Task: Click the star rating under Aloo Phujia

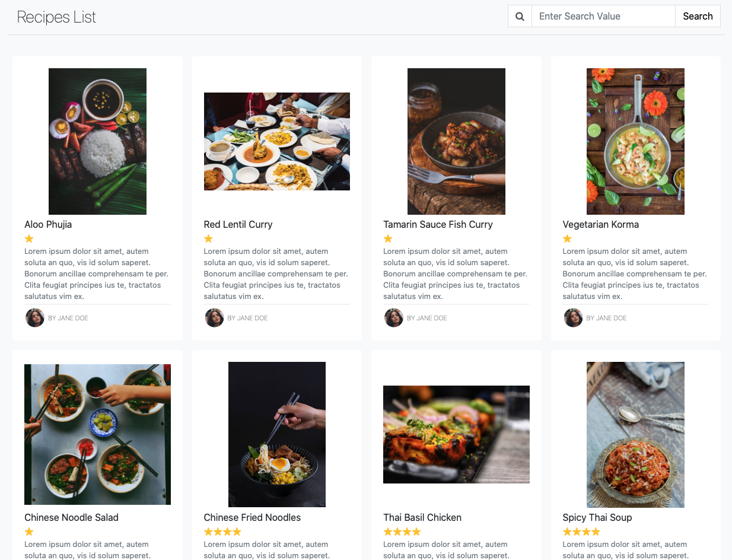Action: point(29,238)
